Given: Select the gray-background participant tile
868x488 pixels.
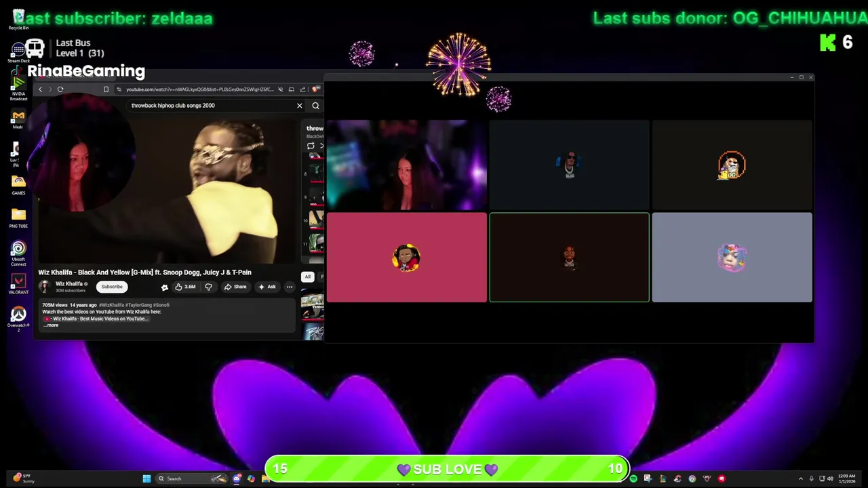Looking at the screenshot, I should [x=732, y=257].
